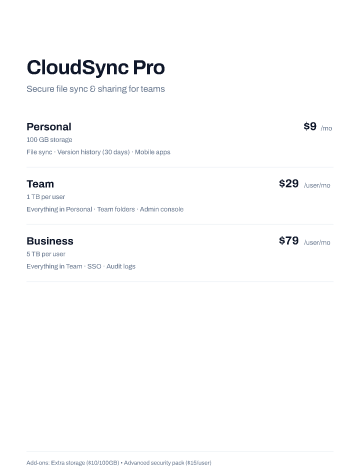Click '1 TB per user' text
The width and height of the screenshot is (360, 466).
[x=46, y=197]
